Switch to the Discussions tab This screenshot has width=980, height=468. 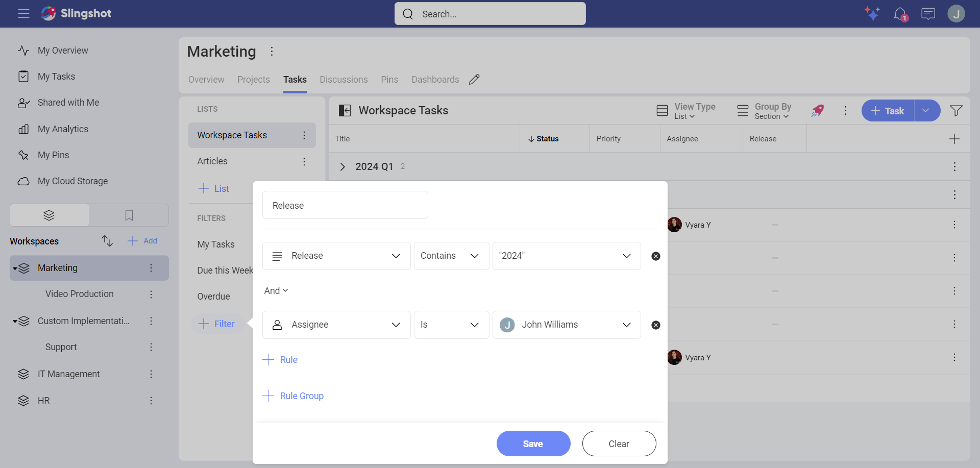(344, 80)
